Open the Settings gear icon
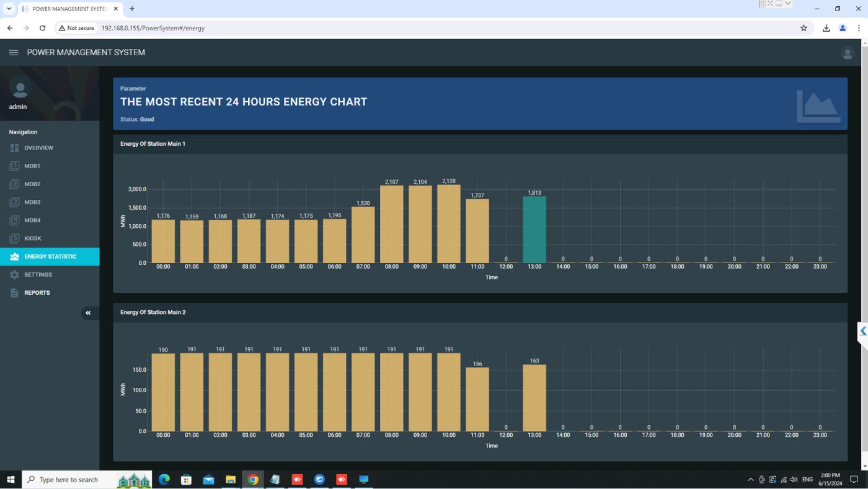 (14, 275)
